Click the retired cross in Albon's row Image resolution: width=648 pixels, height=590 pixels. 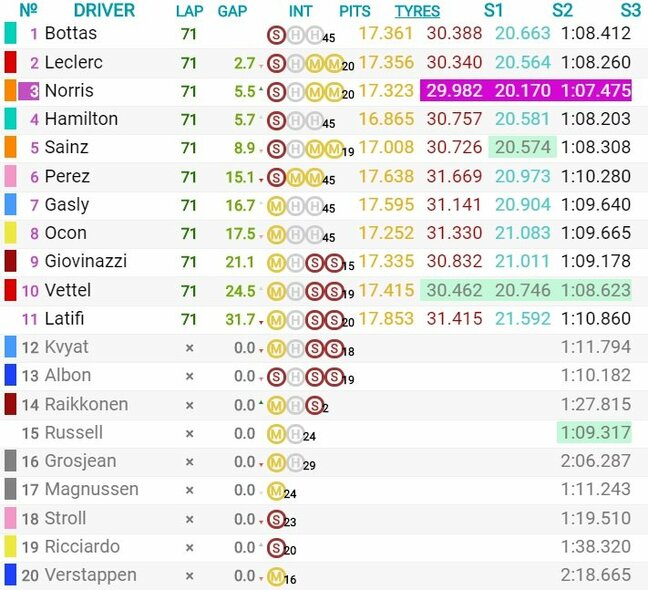189,377
